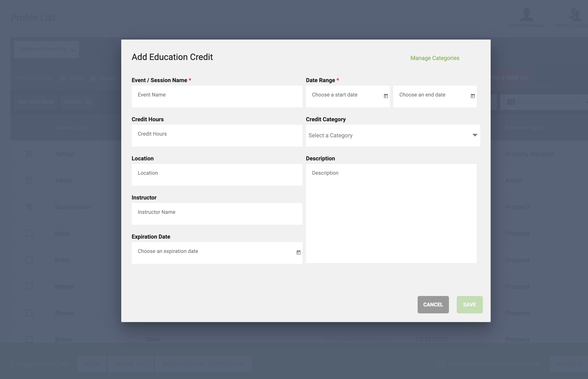Viewport: 588px width, 379px height.
Task: Open the start date calendar icon
Action: pyautogui.click(x=386, y=96)
